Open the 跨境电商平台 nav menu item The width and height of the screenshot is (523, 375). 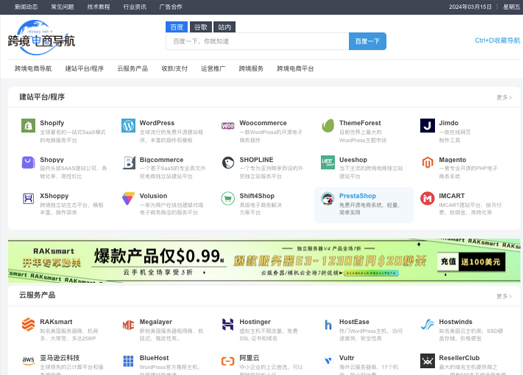coord(296,69)
